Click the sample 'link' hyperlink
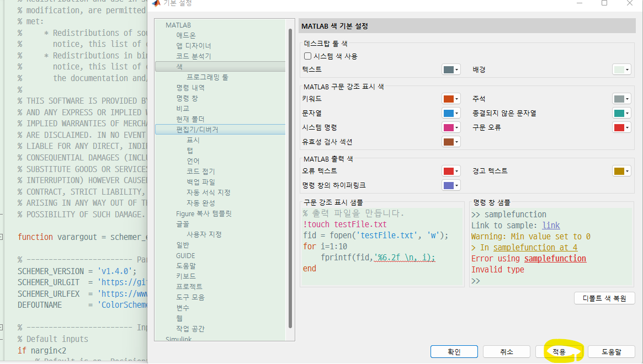 551,226
